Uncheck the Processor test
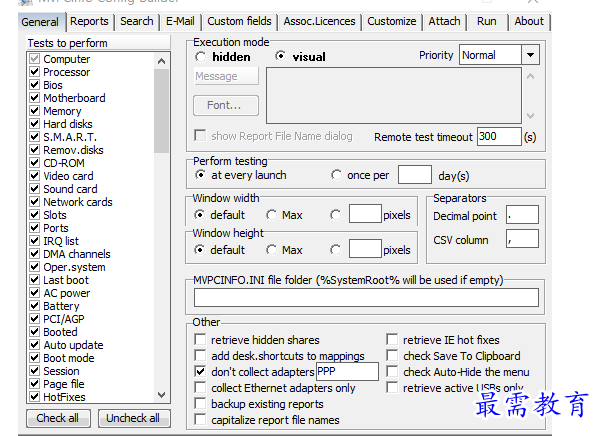This screenshot has width=597, height=436. click(35, 72)
